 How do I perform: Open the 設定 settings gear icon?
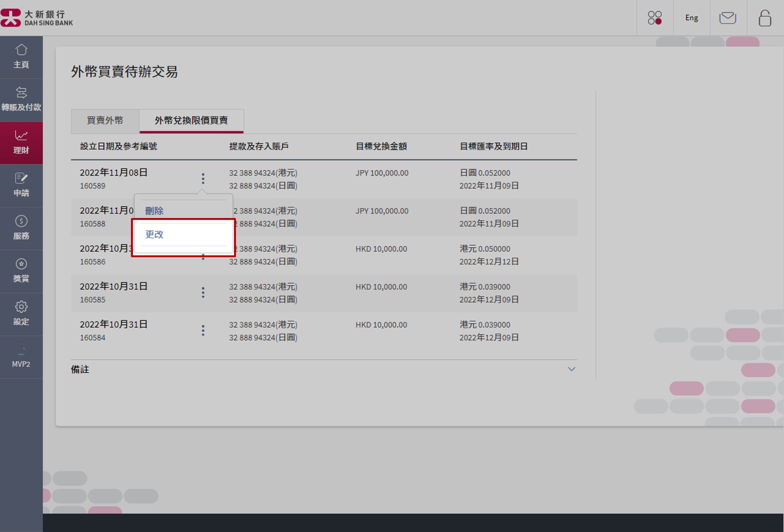pyautogui.click(x=21, y=314)
